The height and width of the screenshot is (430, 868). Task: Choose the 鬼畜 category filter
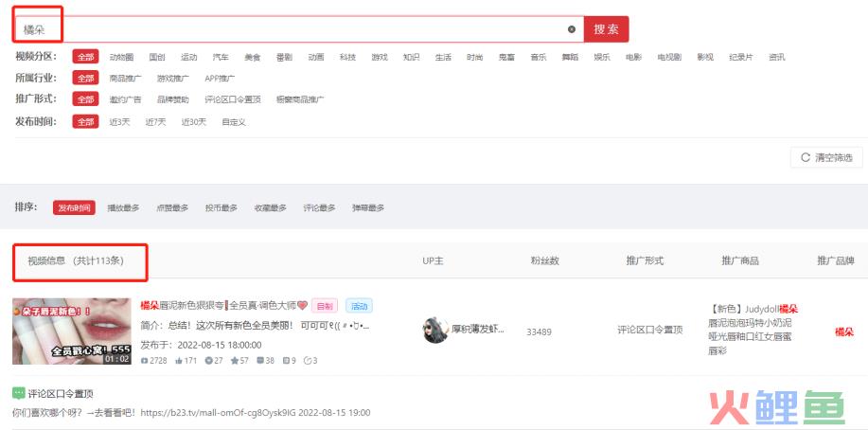tap(506, 57)
